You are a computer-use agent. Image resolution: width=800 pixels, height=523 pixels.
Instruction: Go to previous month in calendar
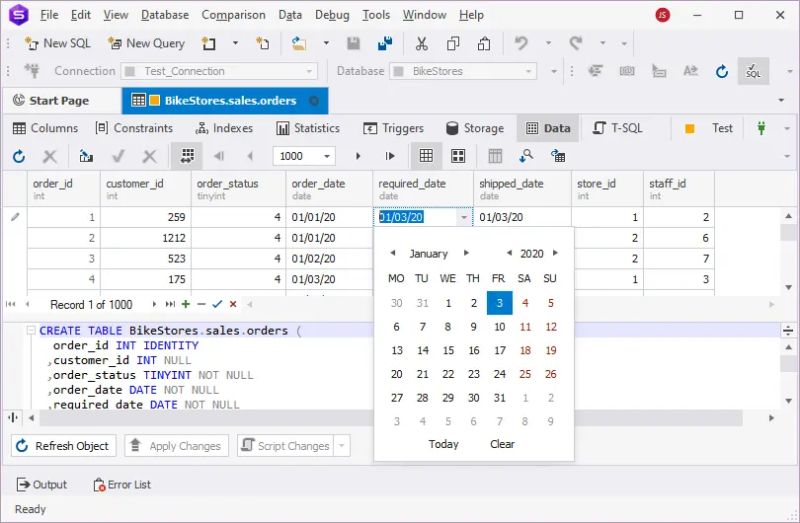392,253
